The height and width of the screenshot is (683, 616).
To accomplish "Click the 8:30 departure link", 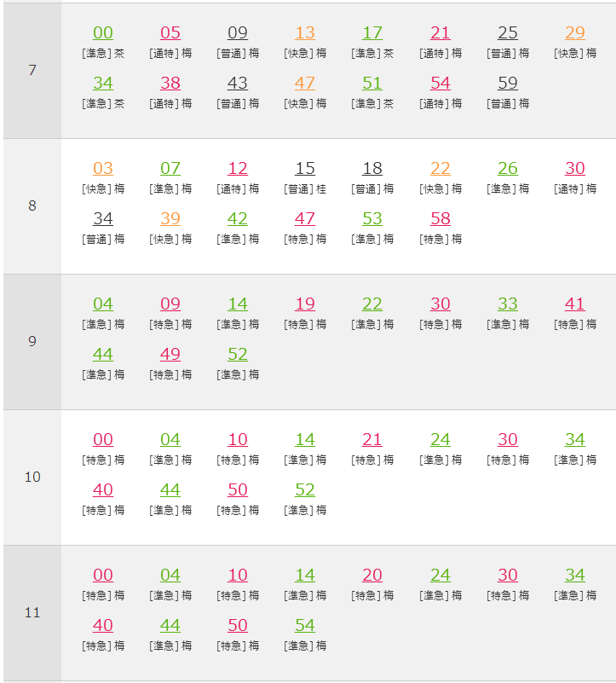I will point(574,169).
